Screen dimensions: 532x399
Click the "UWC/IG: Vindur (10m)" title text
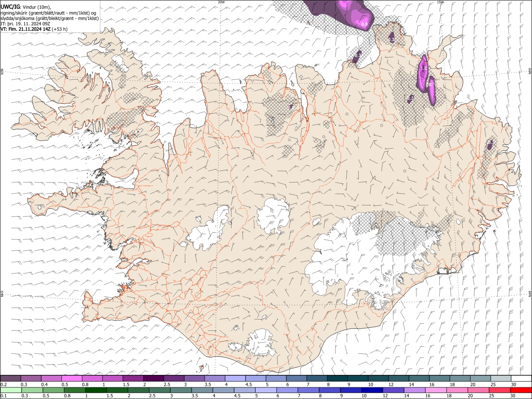coord(26,7)
